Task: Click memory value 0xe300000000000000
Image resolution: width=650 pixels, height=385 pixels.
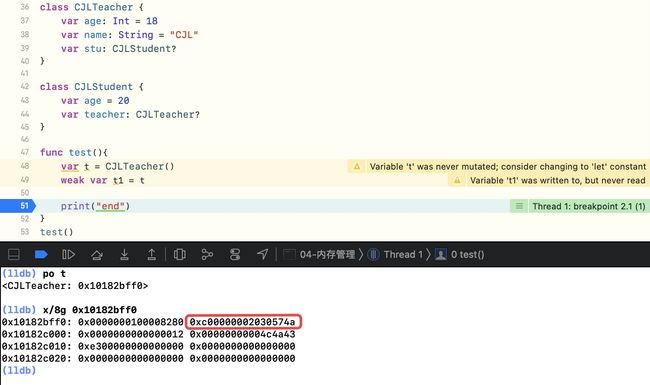Action: coord(131,346)
